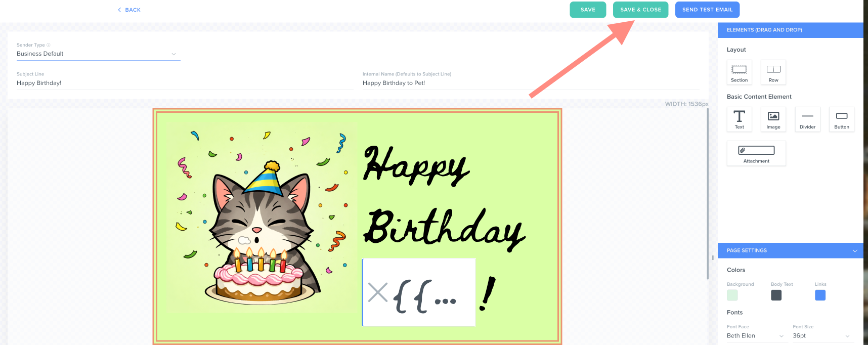Click the Save & Close button
Screen dimensions: 868x345
(640, 10)
